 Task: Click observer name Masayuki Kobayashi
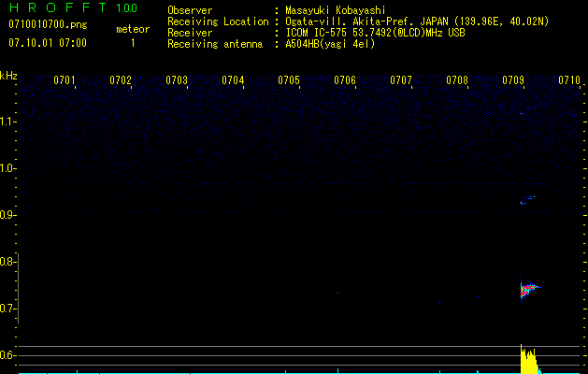click(336, 10)
